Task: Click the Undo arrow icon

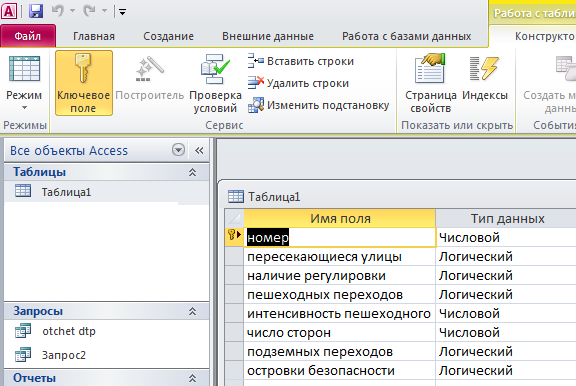Action: [58, 11]
